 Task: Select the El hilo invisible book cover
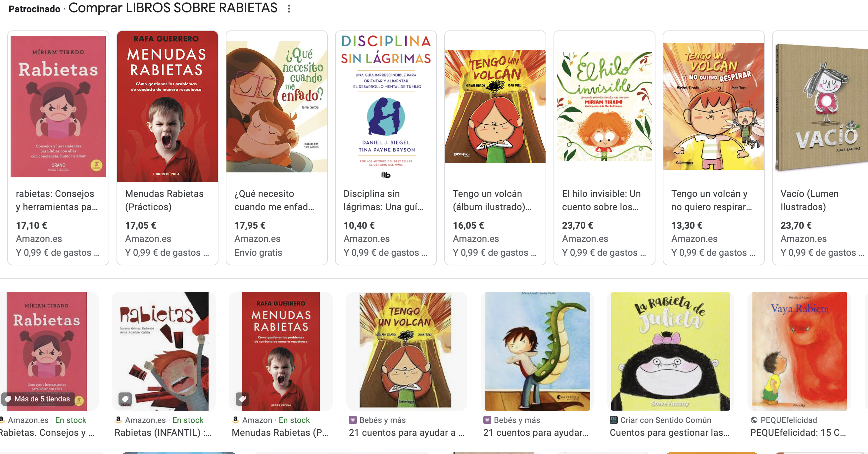(604, 107)
